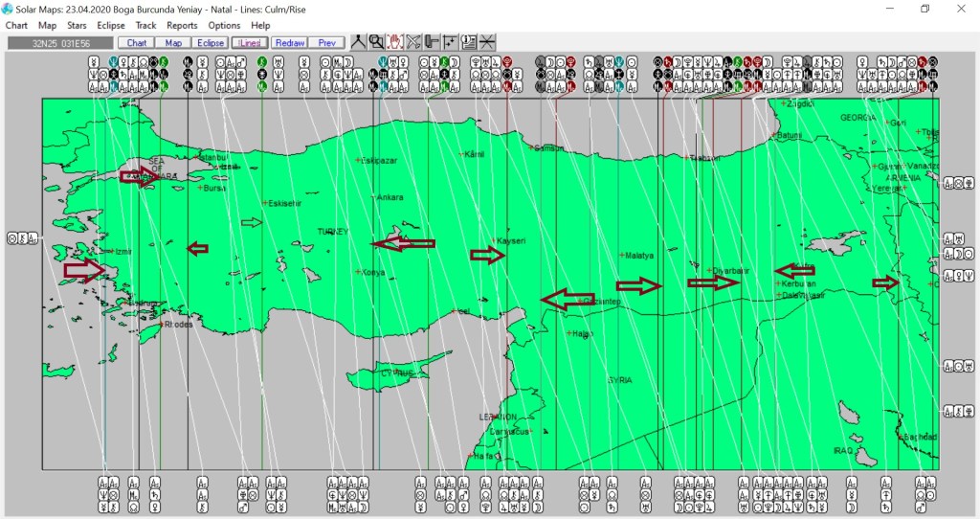Screen dimensions: 980x519
Task: Click the airplane icon in toolbar
Action: click(x=413, y=42)
